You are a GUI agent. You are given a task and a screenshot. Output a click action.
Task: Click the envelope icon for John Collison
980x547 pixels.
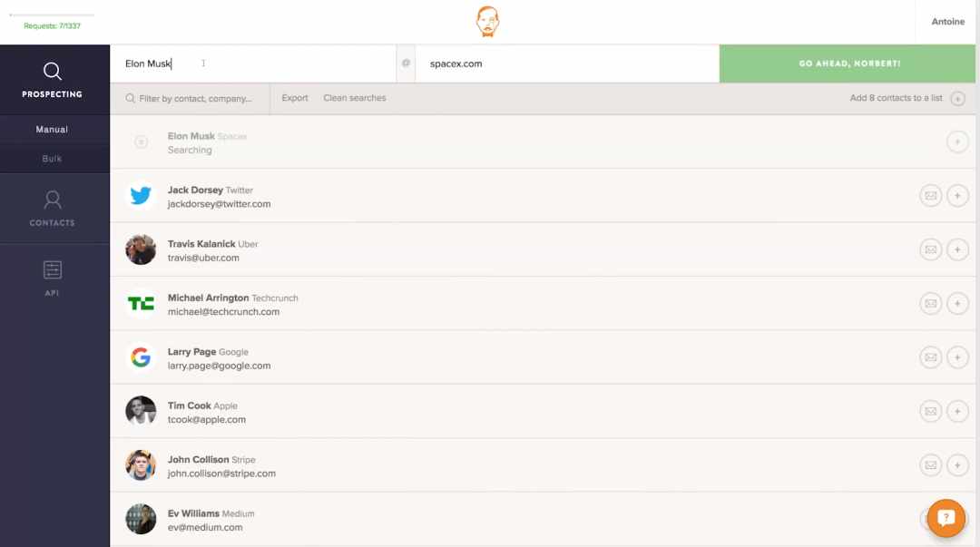(931, 465)
